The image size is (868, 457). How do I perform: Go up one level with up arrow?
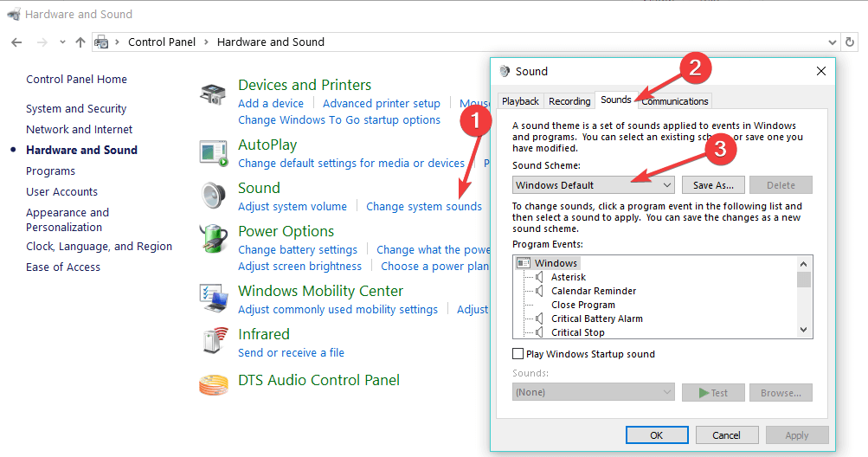(x=80, y=42)
